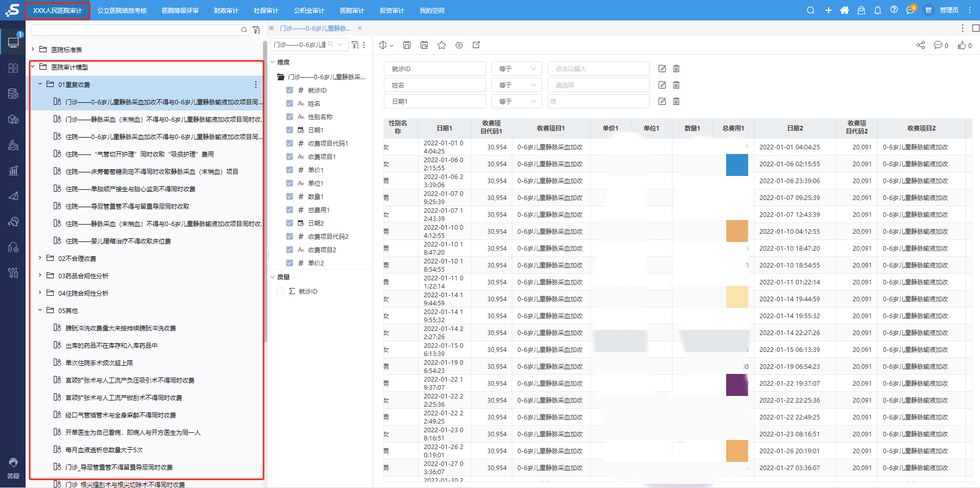Expand the 02不合理收费 folder
Image resolution: width=980 pixels, height=488 pixels.
(x=40, y=258)
